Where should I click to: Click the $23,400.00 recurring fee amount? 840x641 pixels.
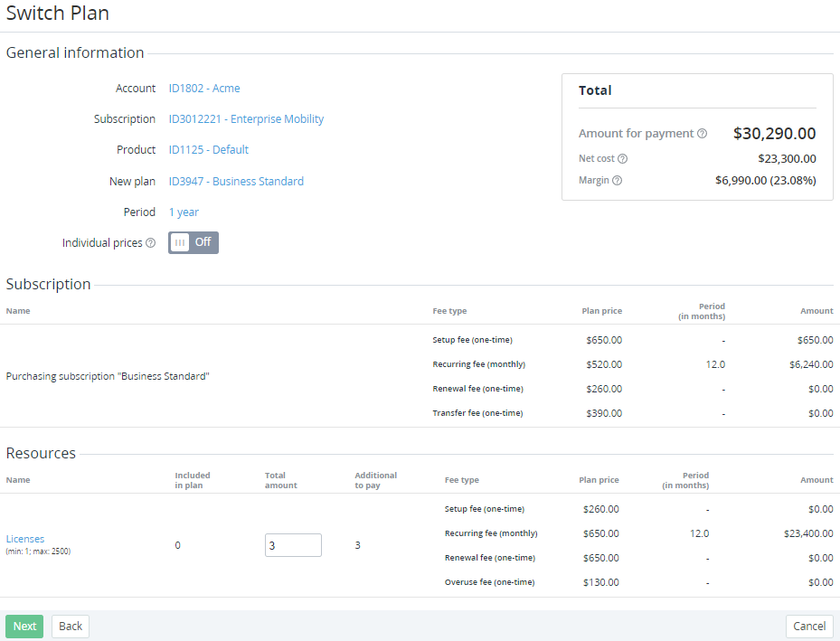click(x=807, y=533)
